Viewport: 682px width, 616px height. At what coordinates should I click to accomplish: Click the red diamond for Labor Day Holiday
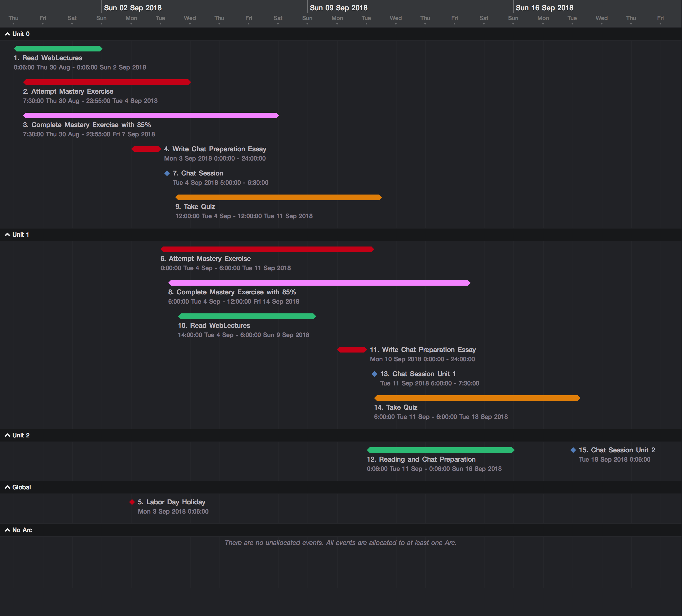coord(132,502)
